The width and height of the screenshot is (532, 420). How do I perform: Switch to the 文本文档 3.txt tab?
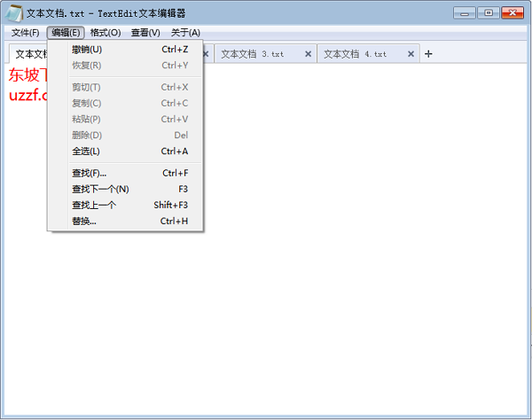tap(253, 54)
